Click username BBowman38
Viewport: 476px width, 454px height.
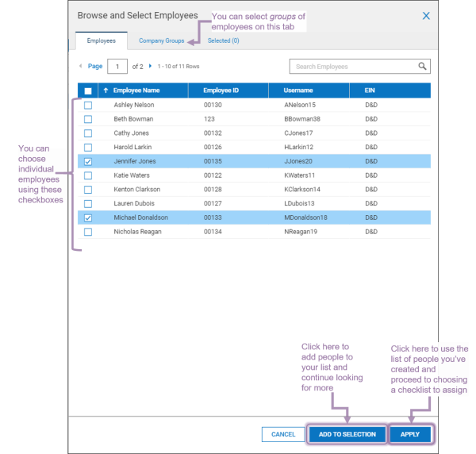pyautogui.click(x=302, y=119)
